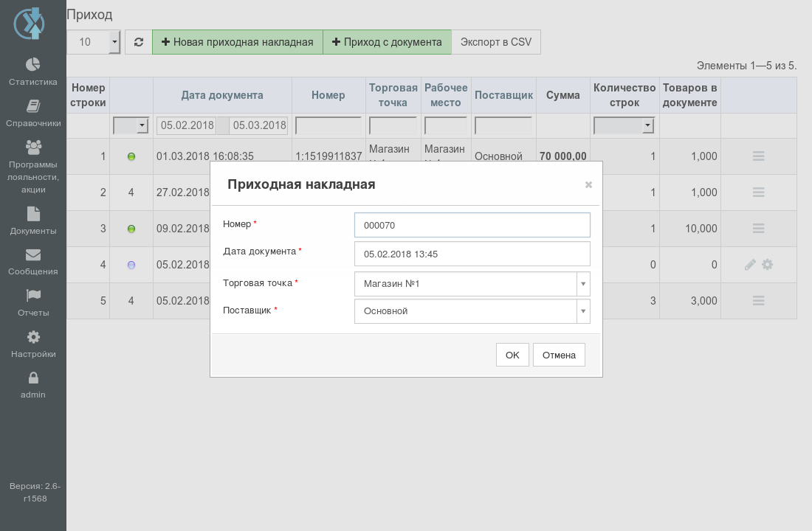The height and width of the screenshot is (531, 812).
Task: Go to Документы file icon
Action: click(x=33, y=214)
